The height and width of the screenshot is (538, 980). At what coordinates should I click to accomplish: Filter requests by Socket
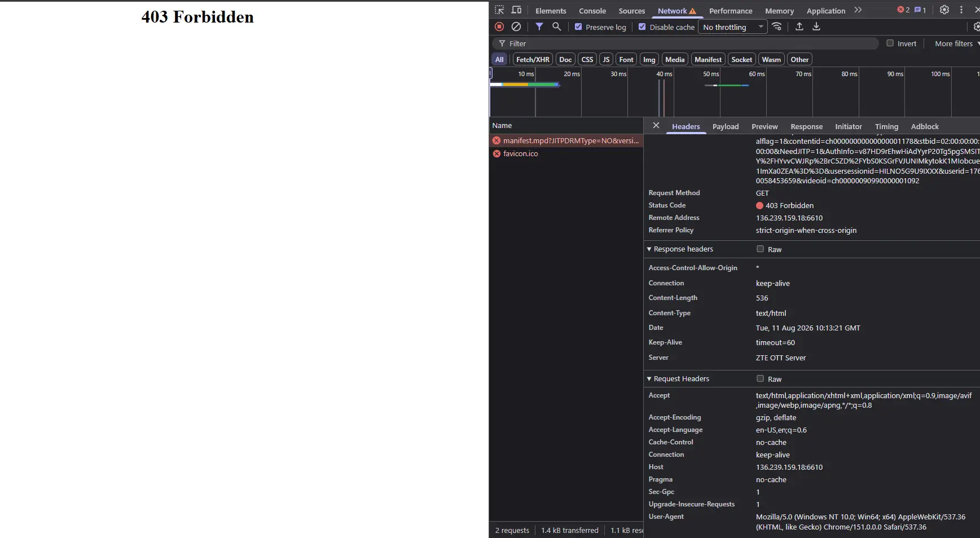[x=742, y=59]
